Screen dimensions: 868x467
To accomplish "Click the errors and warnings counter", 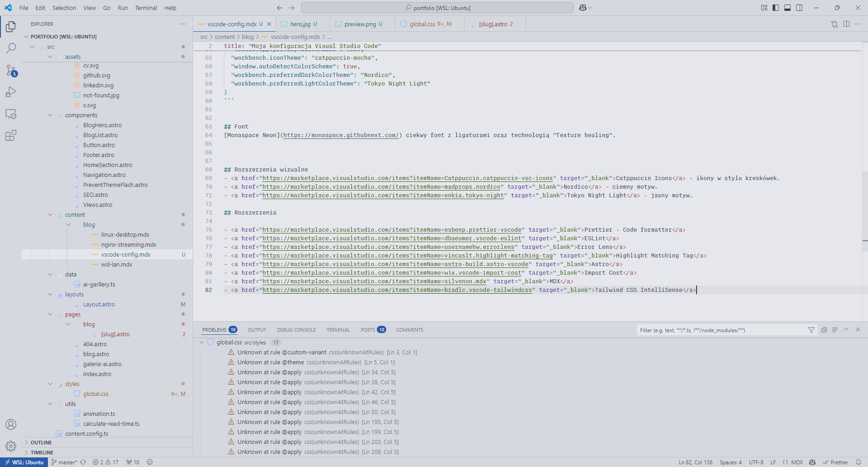I will tap(105, 462).
